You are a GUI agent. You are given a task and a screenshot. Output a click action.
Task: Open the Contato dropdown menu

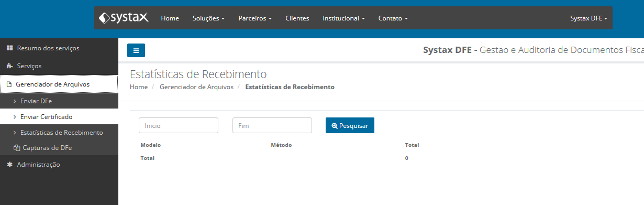pyautogui.click(x=393, y=18)
